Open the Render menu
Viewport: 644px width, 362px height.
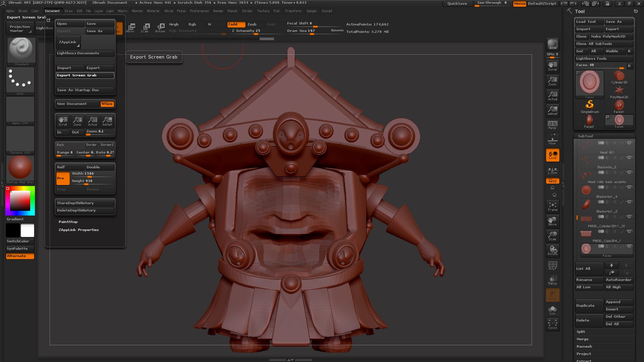[218, 11]
